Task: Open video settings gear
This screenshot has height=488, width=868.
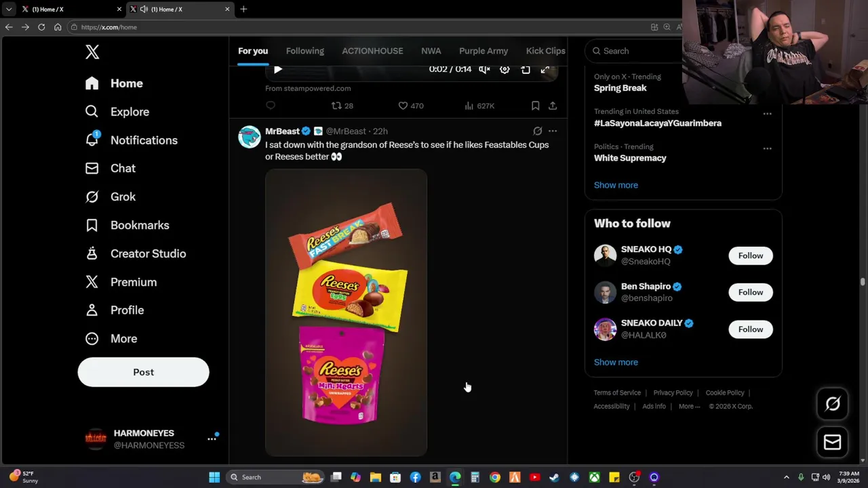Action: (x=505, y=69)
